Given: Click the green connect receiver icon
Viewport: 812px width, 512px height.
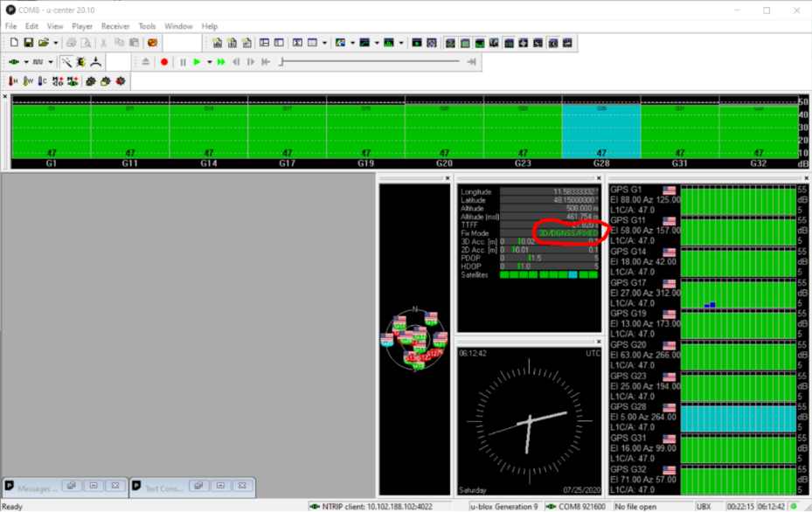Looking at the screenshot, I should click(x=14, y=62).
